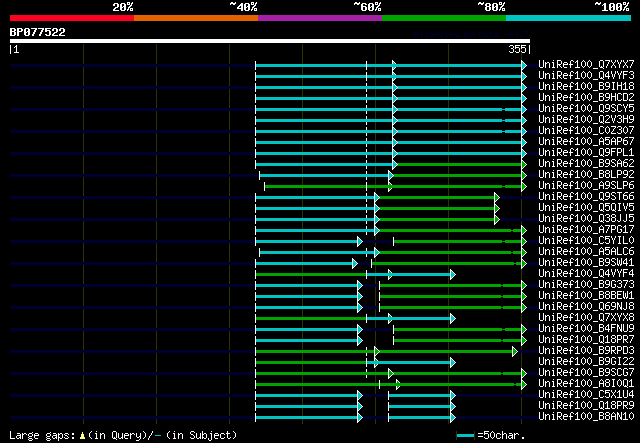Click the cyan =50char. scale legend
Image resolution: width=640 pixels, height=443 pixels.
click(x=491, y=435)
